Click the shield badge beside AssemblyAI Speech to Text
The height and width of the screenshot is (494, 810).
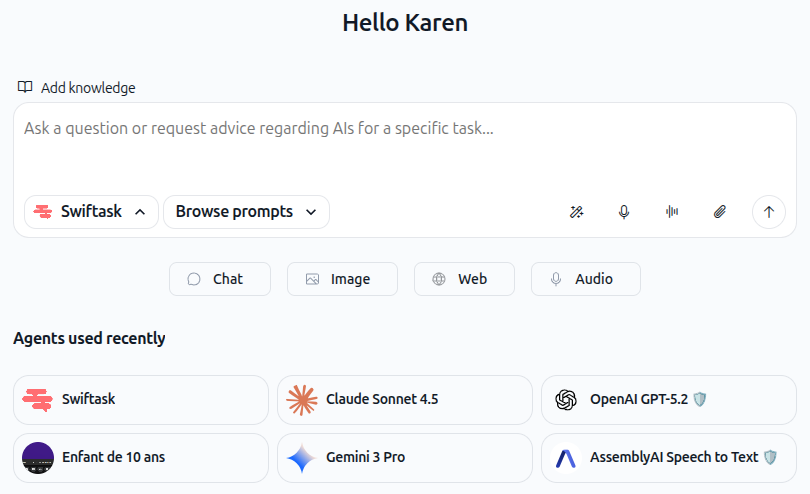pos(770,457)
